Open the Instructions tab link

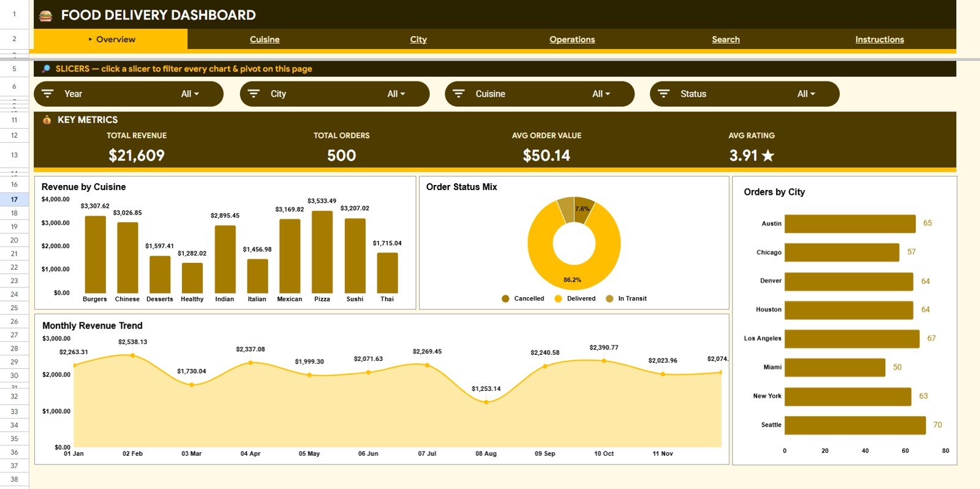pos(880,39)
